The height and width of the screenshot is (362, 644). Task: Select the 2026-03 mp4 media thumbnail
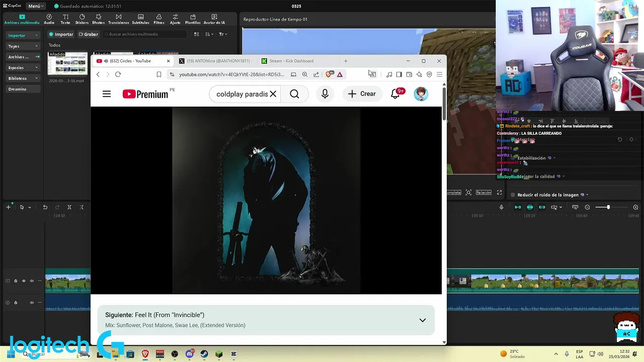pos(67,64)
